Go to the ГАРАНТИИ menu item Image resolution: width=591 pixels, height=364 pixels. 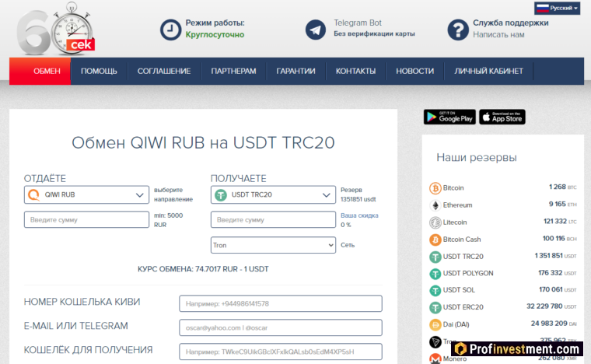coord(295,71)
